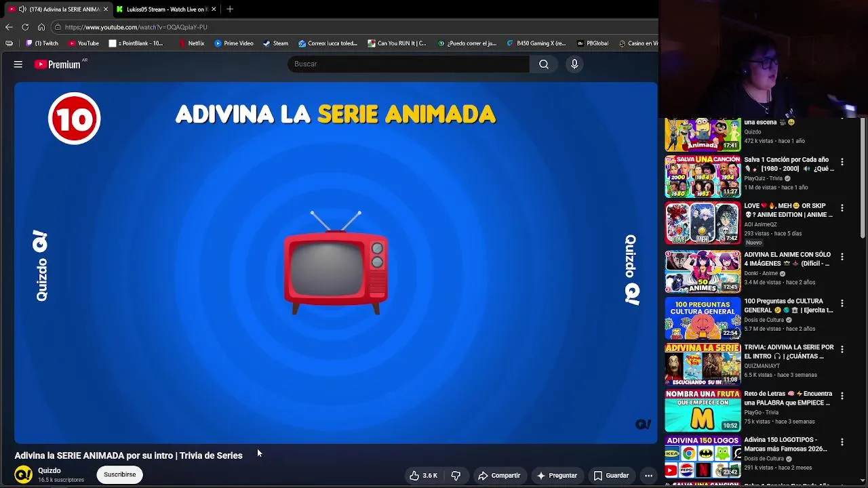868x488 pixels.
Task: Open the Salva 1 Canción por Cada año title
Action: click(789, 164)
